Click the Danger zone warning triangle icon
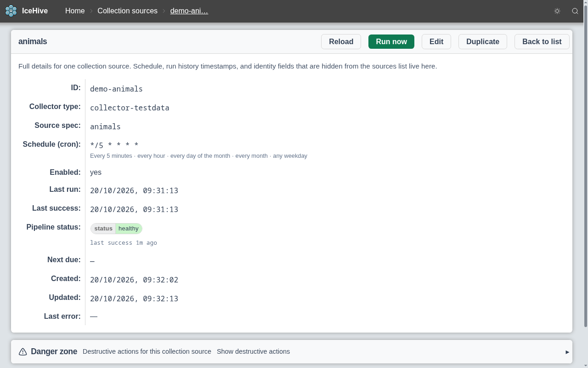Screen dimensions: 588x368 [x=23, y=352]
